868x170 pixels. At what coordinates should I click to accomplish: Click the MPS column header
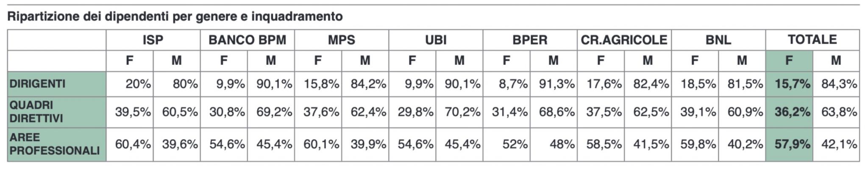(341, 40)
